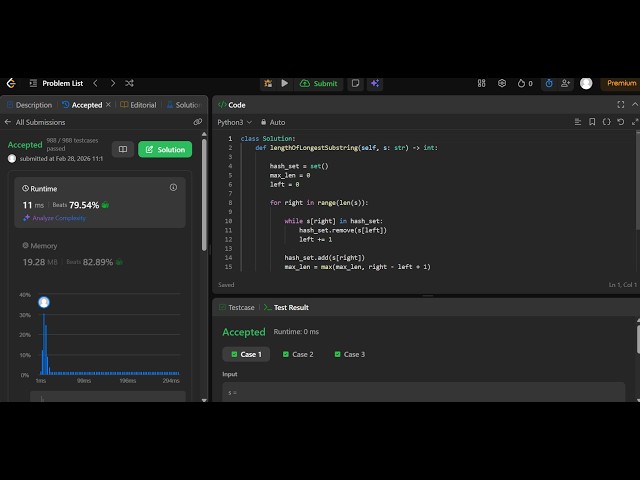Viewport: 640px width, 480px height.
Task: Select the Test Result tab
Action: coord(287,307)
